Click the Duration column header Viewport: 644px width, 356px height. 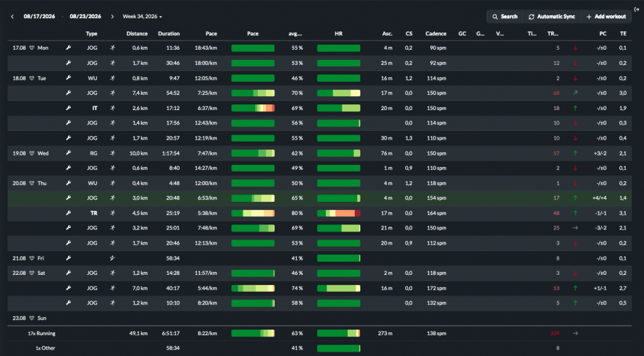(169, 34)
